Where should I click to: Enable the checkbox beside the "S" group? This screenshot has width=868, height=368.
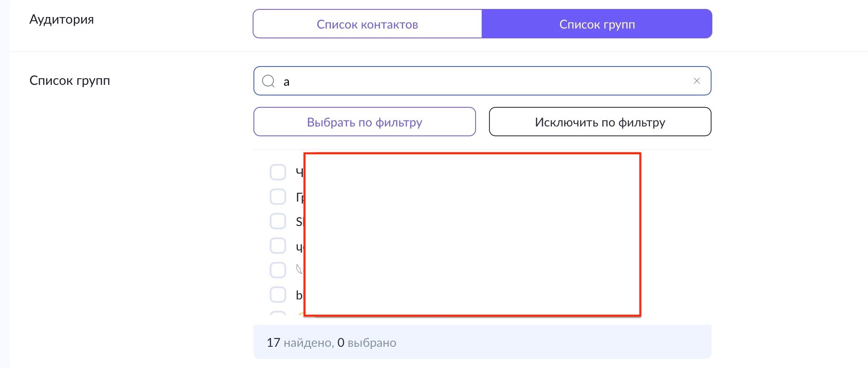[278, 221]
